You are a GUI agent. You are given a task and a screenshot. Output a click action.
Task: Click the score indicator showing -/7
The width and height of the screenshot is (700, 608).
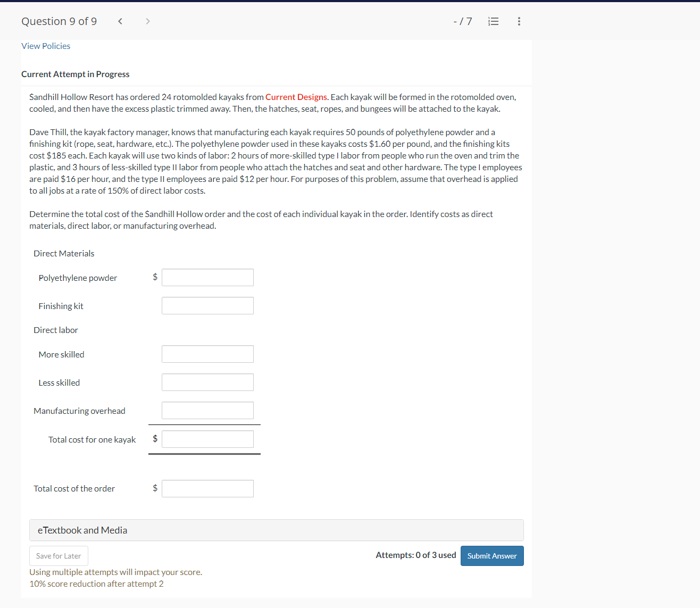tap(463, 21)
